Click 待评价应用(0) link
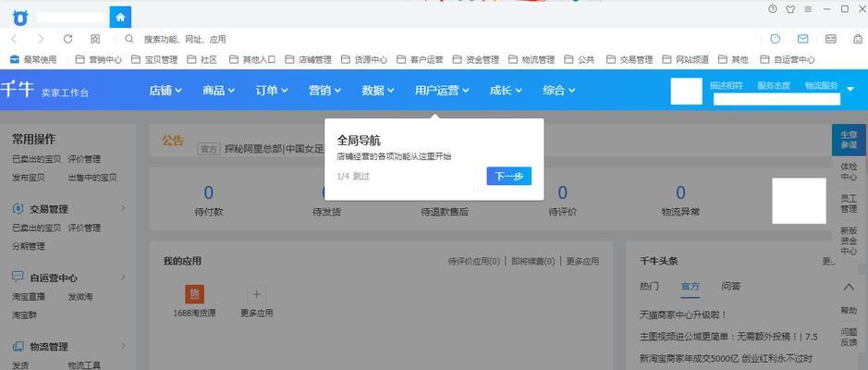 coord(474,261)
